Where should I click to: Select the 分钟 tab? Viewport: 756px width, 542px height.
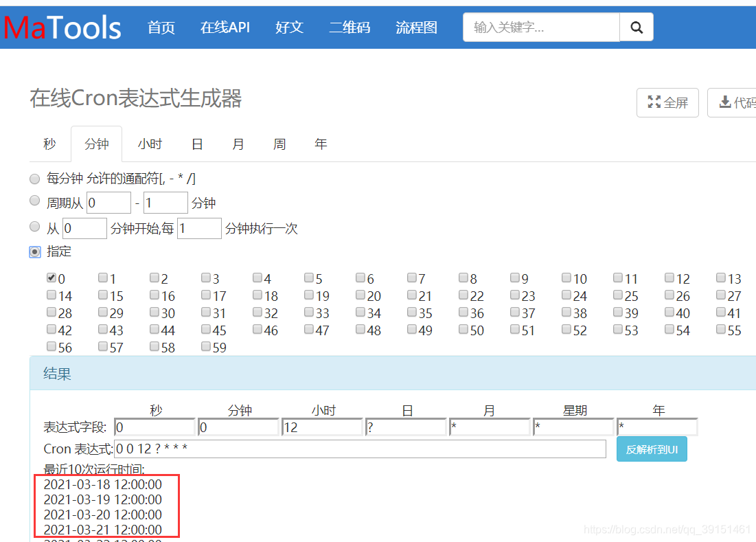96,144
